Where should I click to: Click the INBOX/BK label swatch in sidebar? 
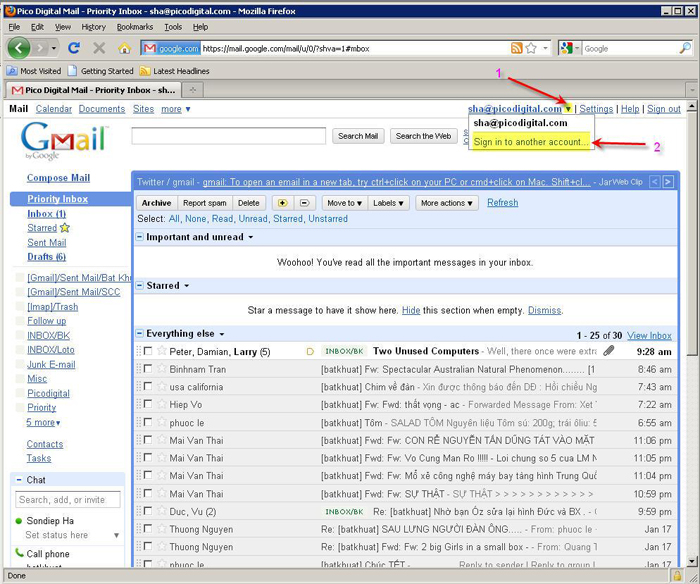20,335
